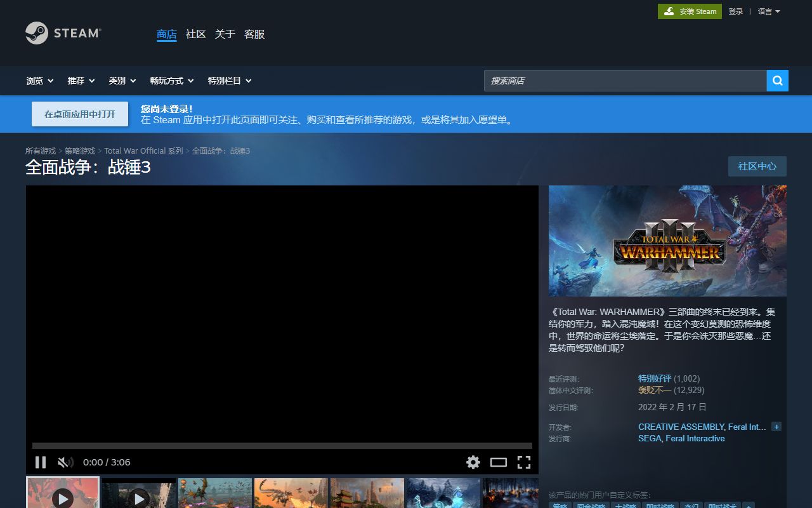
Task: Expand the 推荐 recommendations menu
Action: coord(81,81)
